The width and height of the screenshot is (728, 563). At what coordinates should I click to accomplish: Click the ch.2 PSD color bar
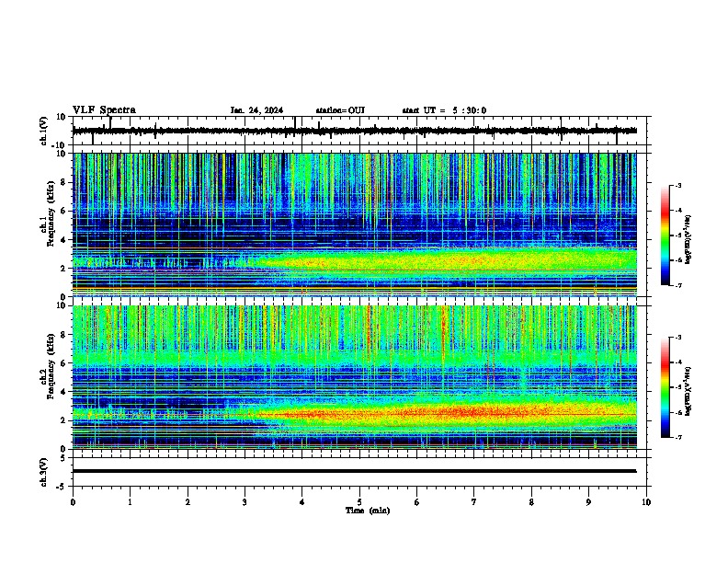pyautogui.click(x=665, y=387)
